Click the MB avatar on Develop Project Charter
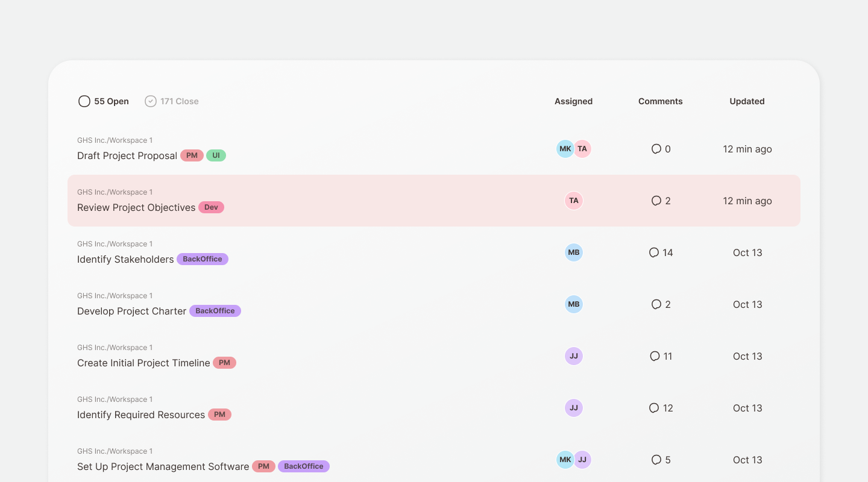Image resolution: width=868 pixels, height=482 pixels. [574, 304]
